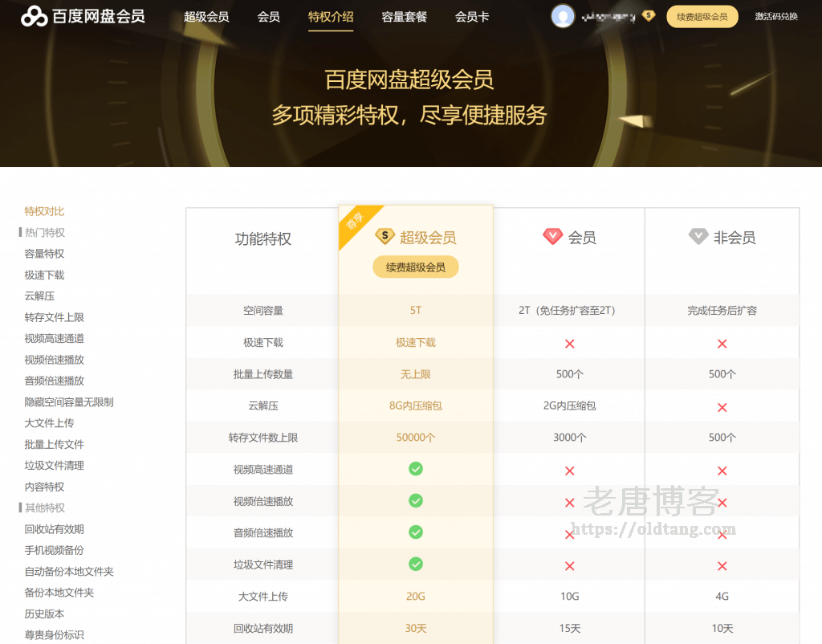Click the 百度网盘会员 logo text
The image size is (822, 644).
99,17
